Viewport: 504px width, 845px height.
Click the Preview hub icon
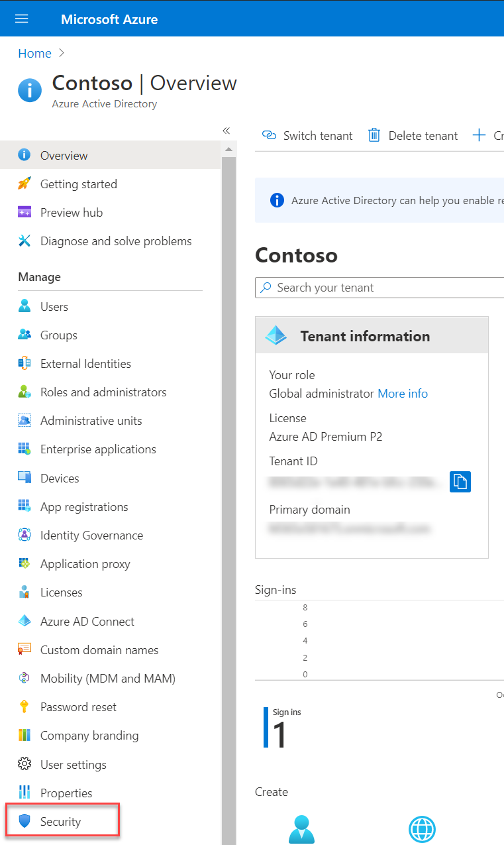25,212
